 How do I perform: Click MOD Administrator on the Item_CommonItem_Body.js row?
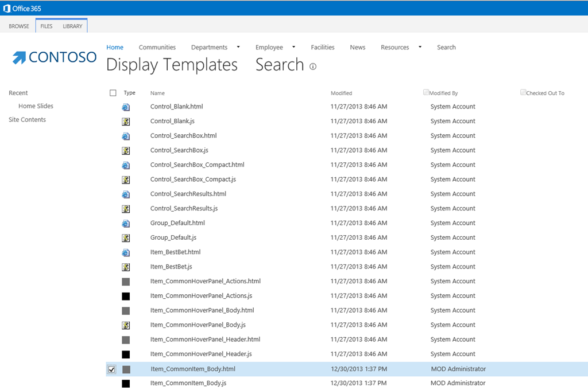458,383
